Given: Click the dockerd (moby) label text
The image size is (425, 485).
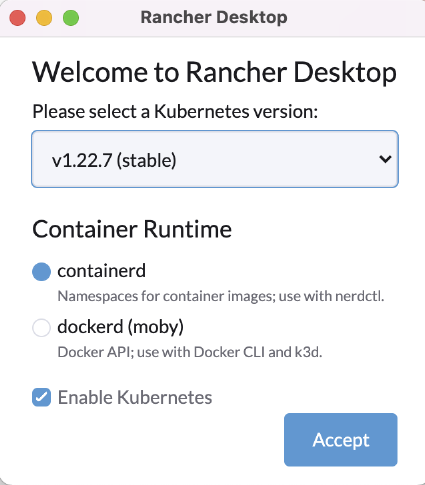Looking at the screenshot, I should (121, 327).
